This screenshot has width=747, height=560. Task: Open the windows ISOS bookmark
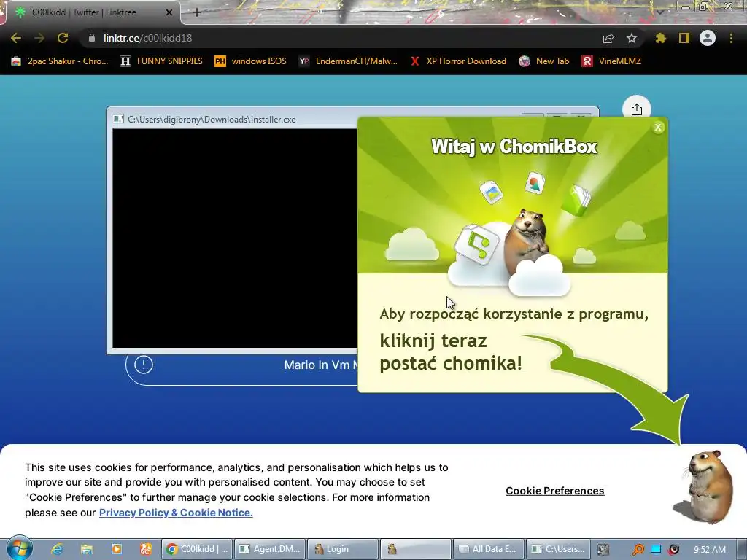(x=251, y=61)
